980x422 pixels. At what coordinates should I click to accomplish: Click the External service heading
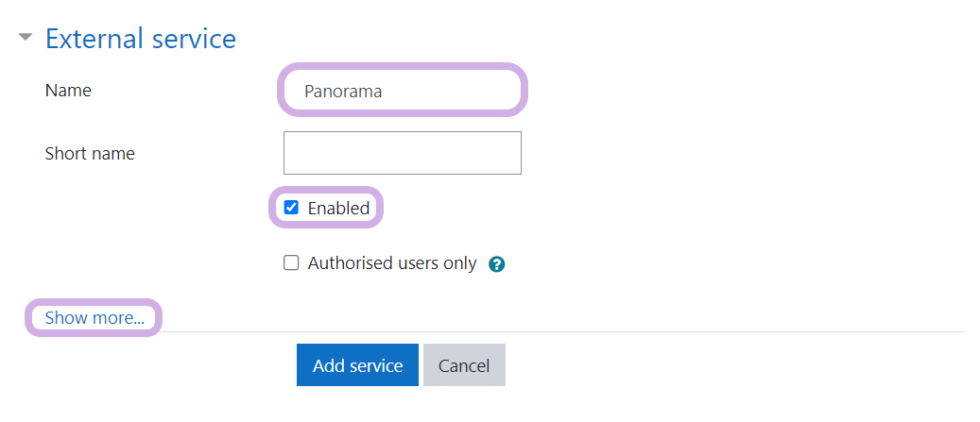(141, 39)
